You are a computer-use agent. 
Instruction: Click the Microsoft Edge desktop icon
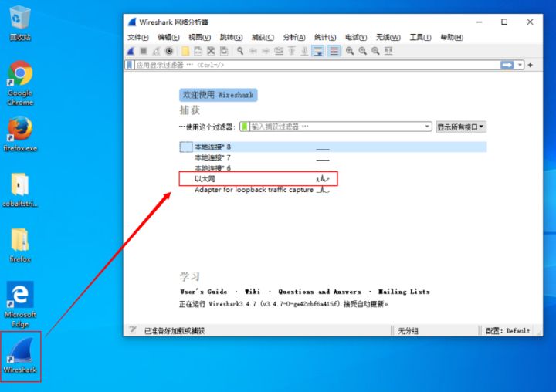click(x=20, y=305)
